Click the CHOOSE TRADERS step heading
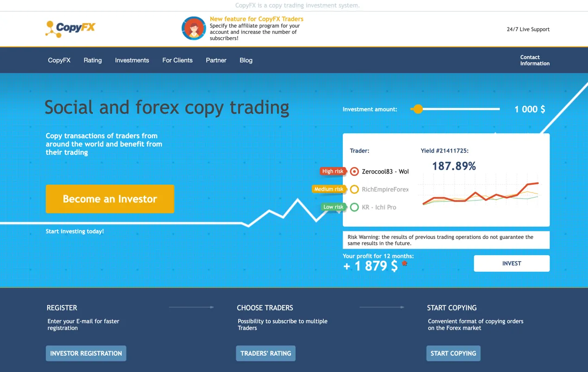 pyautogui.click(x=265, y=308)
